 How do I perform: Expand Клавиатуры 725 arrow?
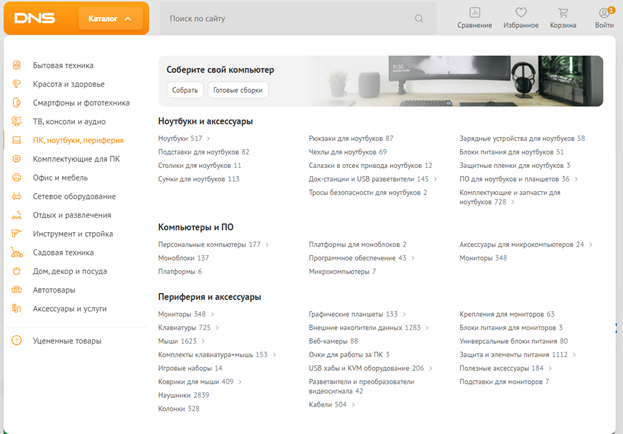pyautogui.click(x=217, y=327)
